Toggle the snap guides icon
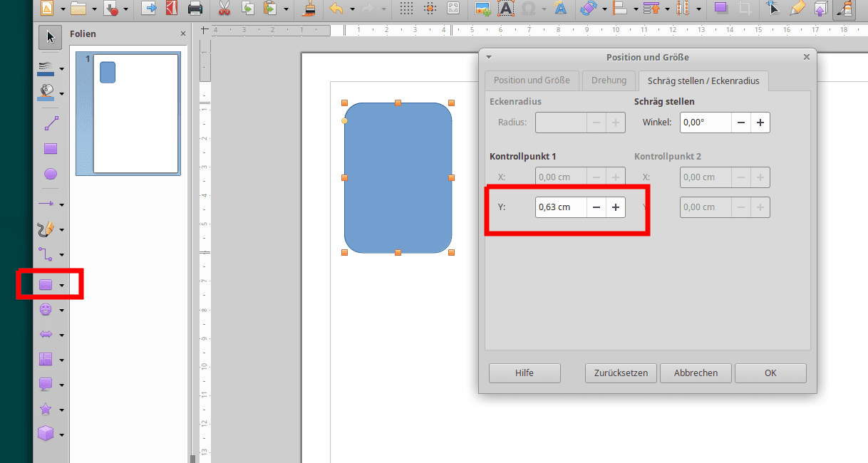 tap(429, 9)
